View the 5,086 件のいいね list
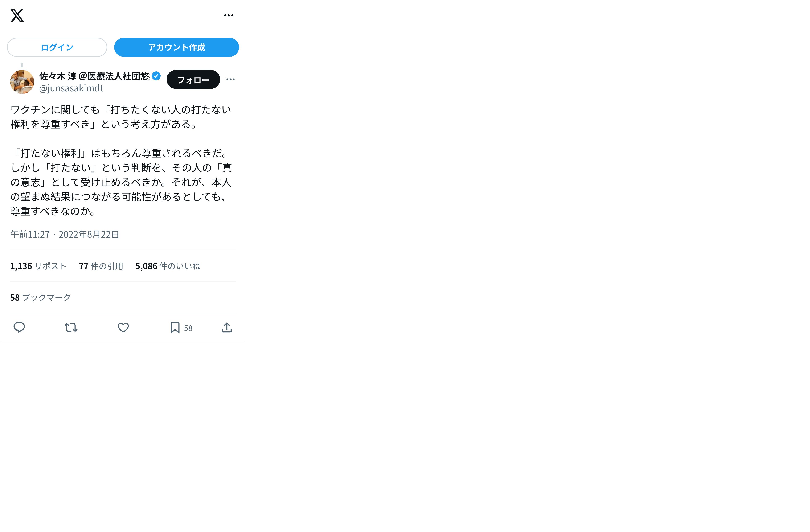The image size is (810, 532). tap(167, 266)
